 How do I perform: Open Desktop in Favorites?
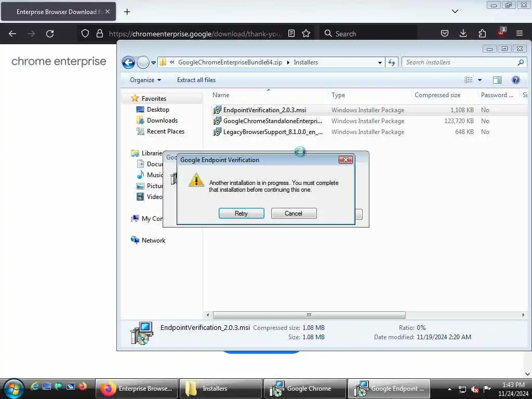pyautogui.click(x=158, y=109)
